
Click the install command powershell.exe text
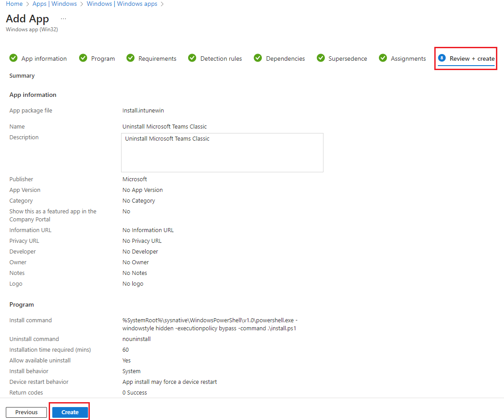pos(210,324)
